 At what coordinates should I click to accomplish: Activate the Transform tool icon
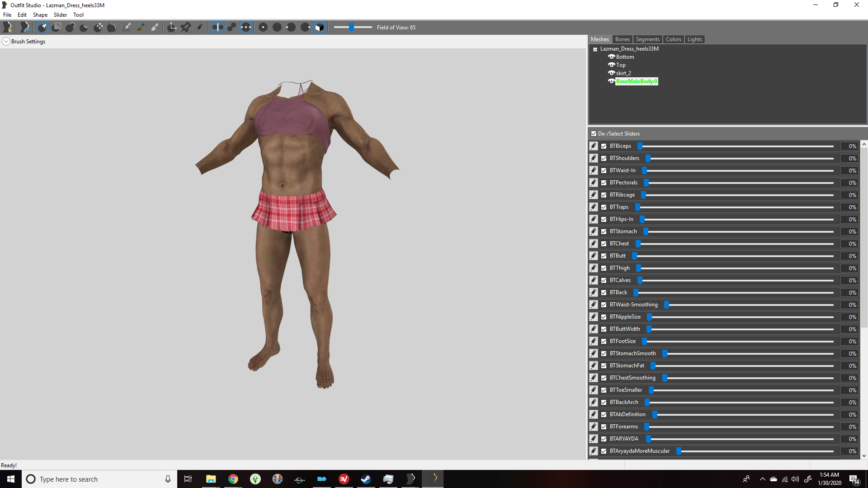(x=172, y=28)
